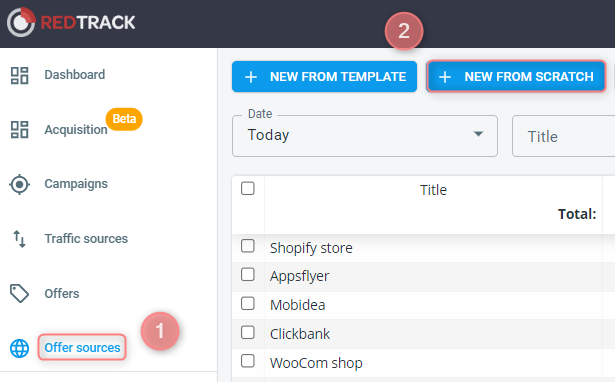Click the Traffic sources arrows icon

coord(19,239)
